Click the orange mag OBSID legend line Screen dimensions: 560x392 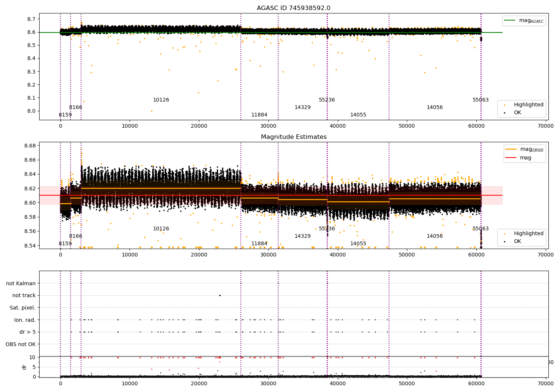(x=511, y=149)
